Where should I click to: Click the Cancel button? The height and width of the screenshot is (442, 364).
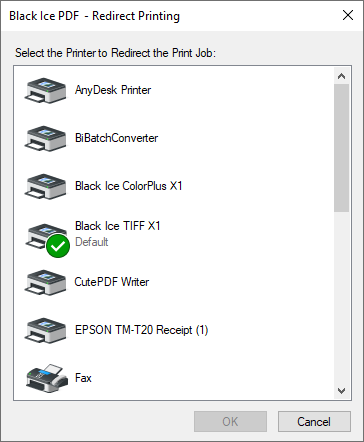tap(314, 422)
